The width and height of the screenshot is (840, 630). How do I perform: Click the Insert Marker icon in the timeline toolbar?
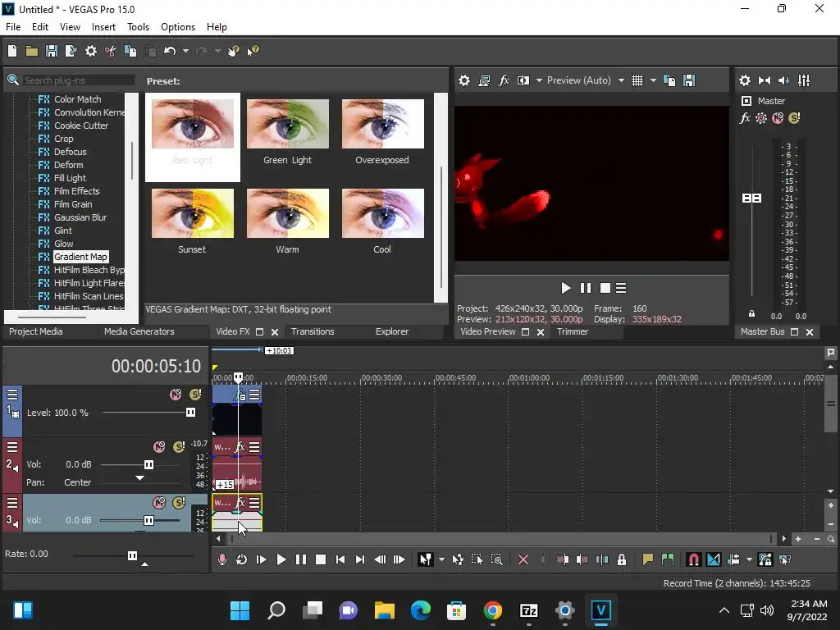(x=648, y=559)
